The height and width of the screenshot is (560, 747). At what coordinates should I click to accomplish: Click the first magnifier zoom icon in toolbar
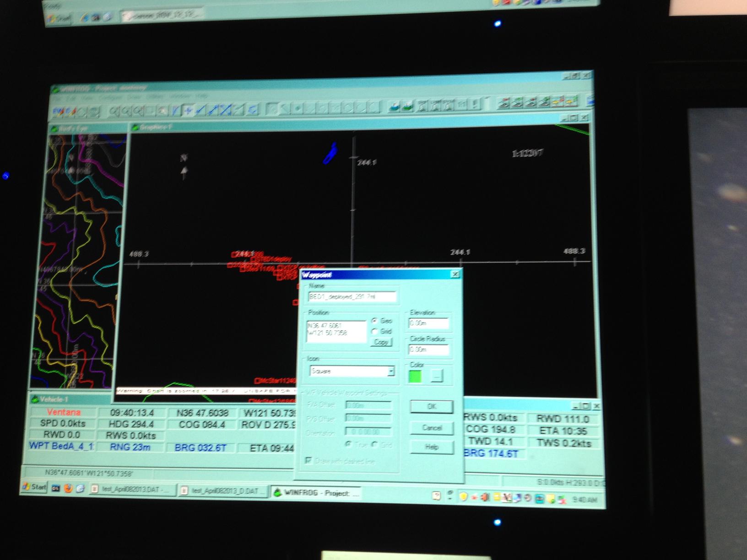(114, 111)
